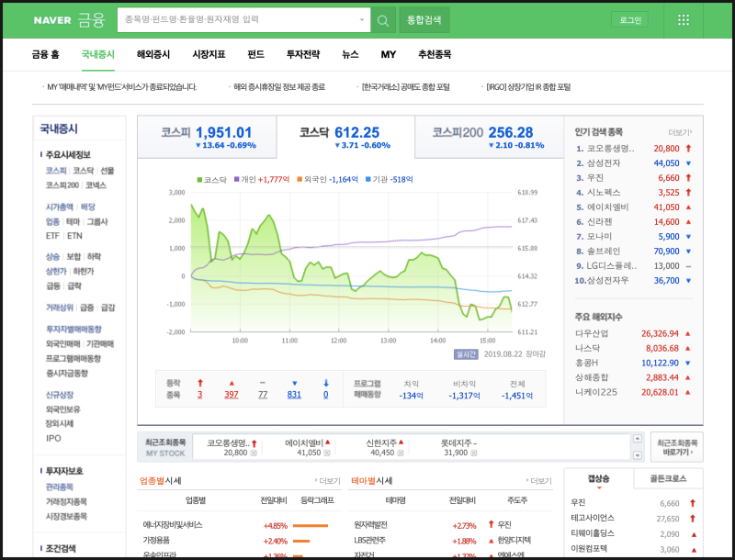
Task: Click the up arrow in recent stocks list
Action: (637, 439)
